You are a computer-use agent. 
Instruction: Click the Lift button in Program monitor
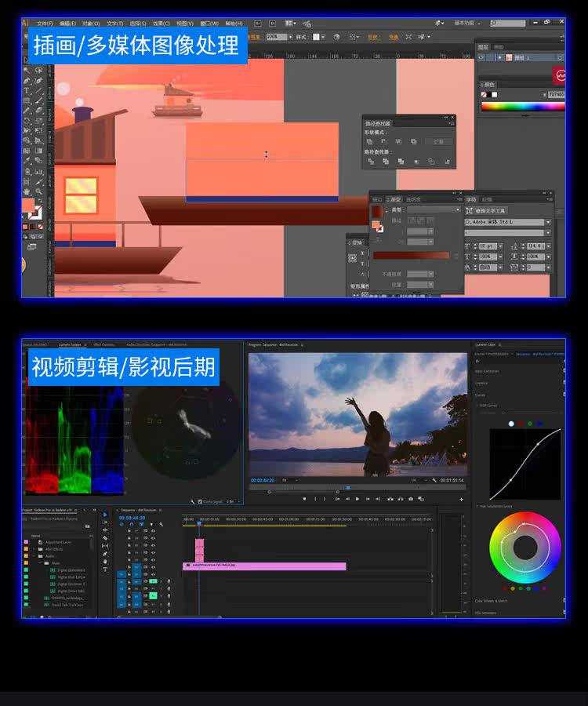pyautogui.click(x=390, y=499)
